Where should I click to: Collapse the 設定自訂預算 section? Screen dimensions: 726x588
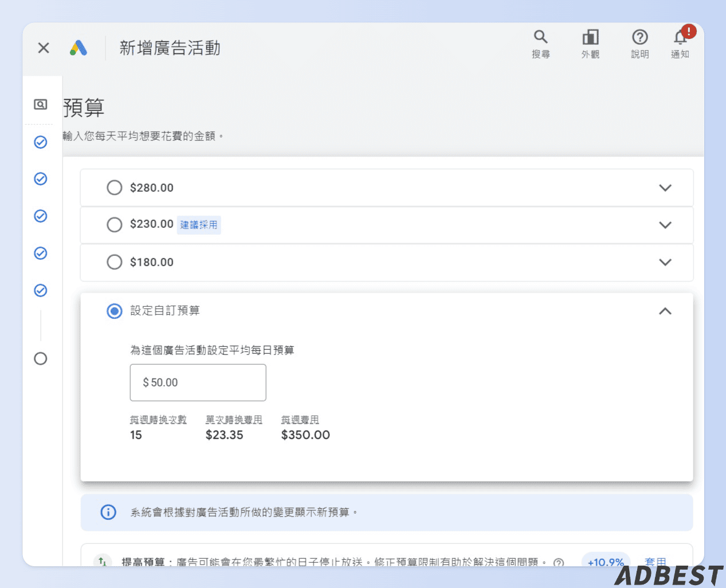pyautogui.click(x=665, y=311)
